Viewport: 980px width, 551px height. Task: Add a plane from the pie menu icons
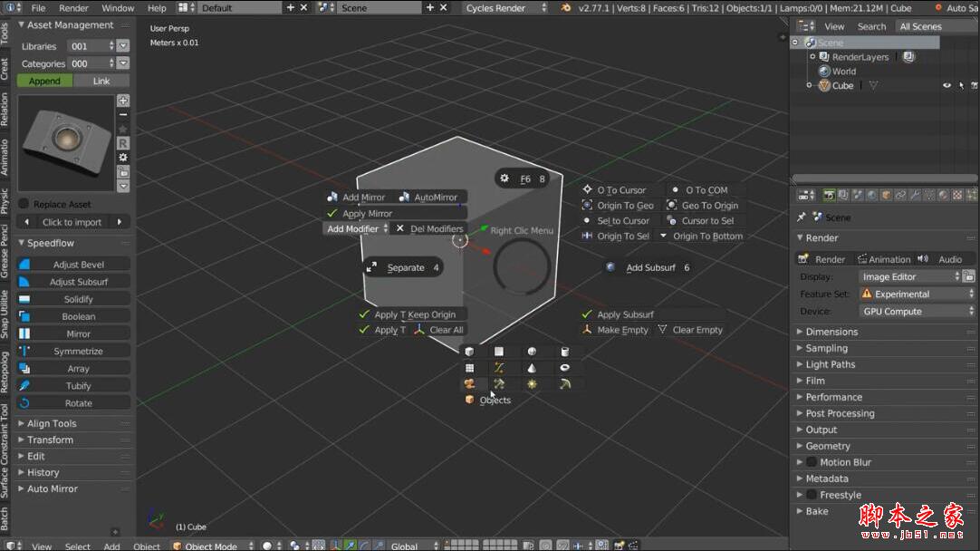point(499,352)
